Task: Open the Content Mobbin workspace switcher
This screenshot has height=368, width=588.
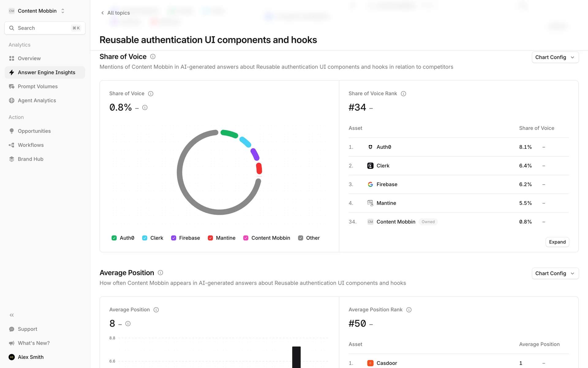Action: point(37,11)
